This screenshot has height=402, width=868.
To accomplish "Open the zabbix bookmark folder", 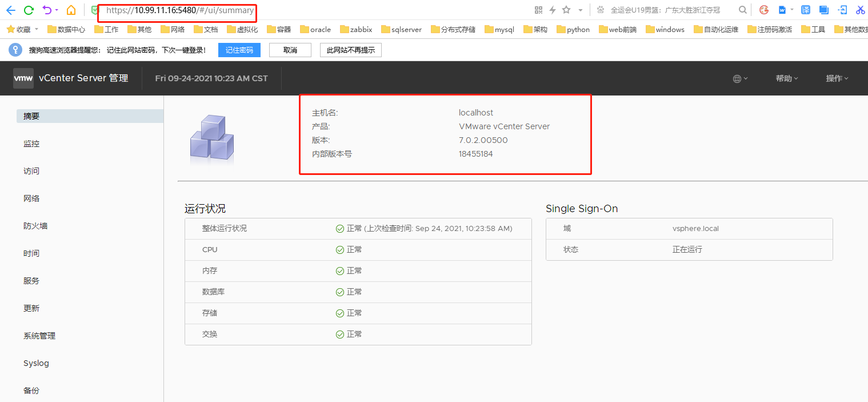I will pyautogui.click(x=356, y=29).
